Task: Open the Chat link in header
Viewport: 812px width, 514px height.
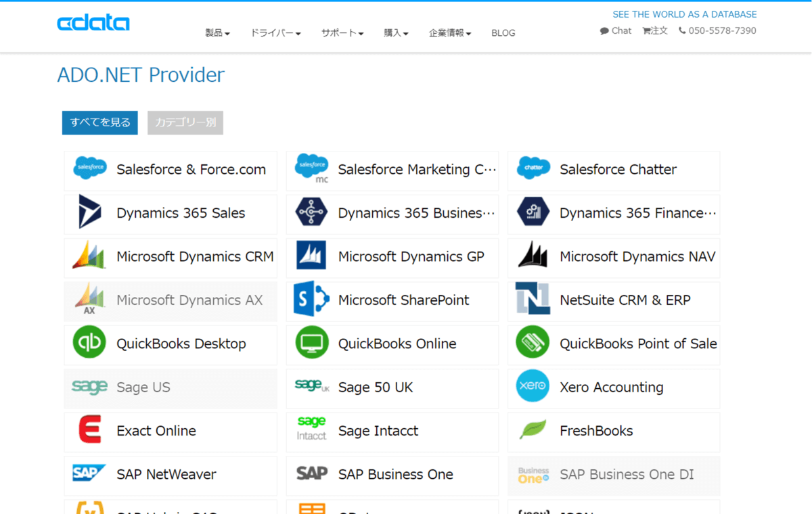Action: click(616, 30)
